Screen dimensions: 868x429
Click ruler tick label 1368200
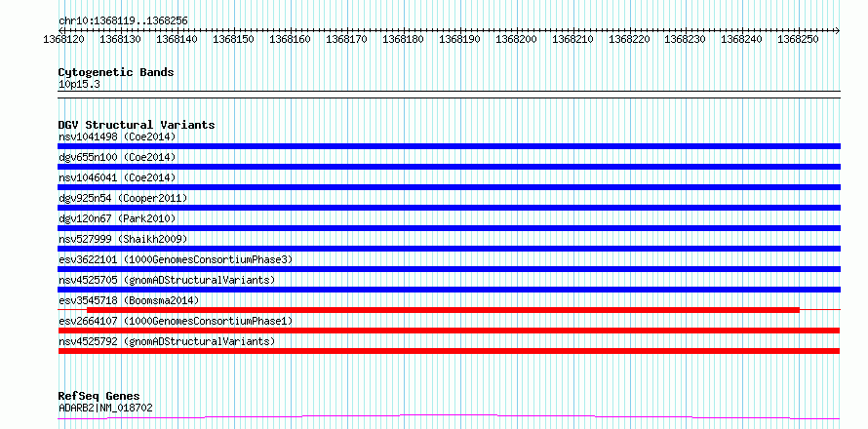(x=516, y=40)
